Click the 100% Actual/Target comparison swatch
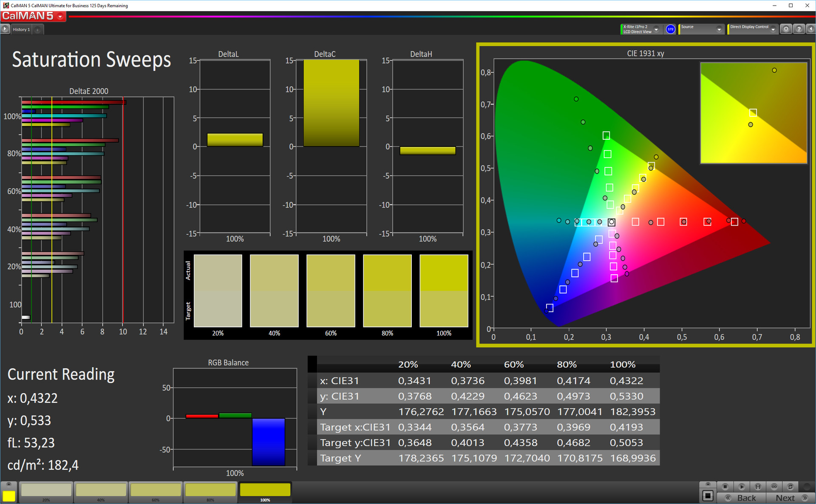 click(444, 291)
